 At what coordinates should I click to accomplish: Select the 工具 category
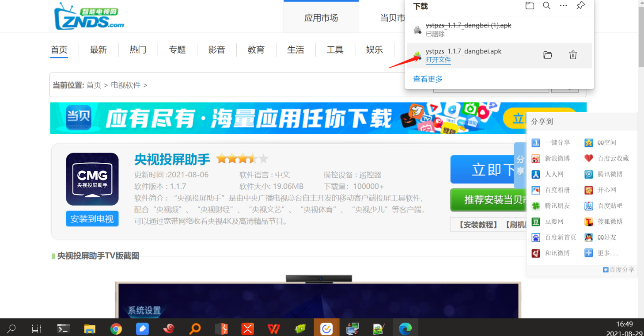(x=335, y=50)
